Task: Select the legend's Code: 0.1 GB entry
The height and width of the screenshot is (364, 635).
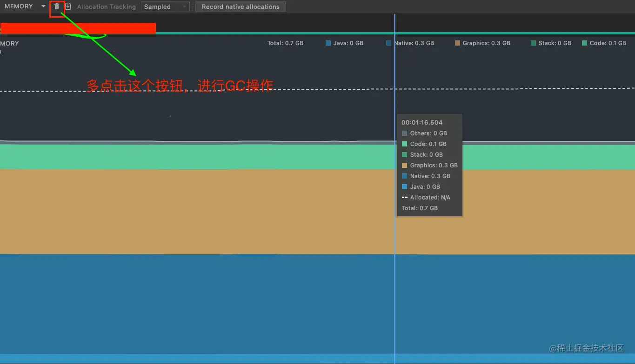Action: point(604,43)
